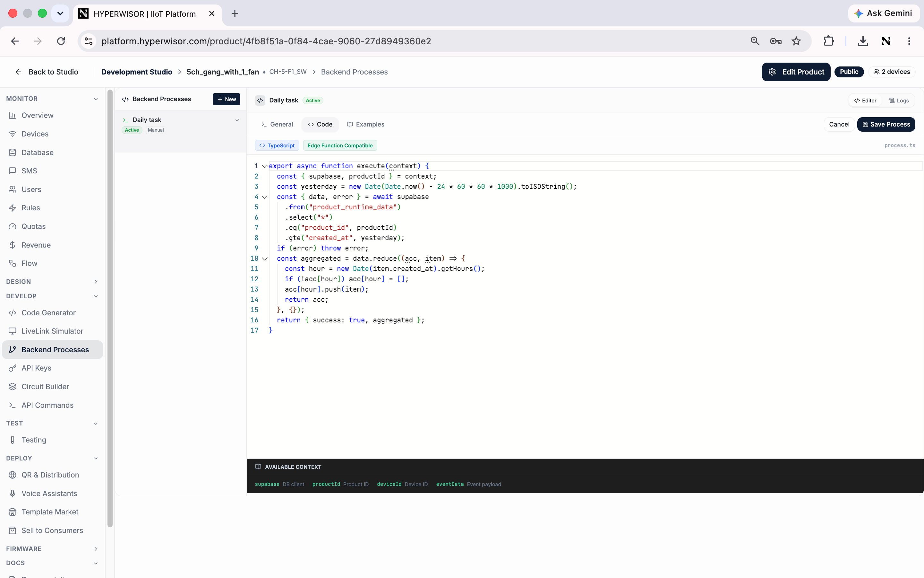Screen dimensions: 924x578
Task: Fold the code block at line 4
Action: pos(265,197)
